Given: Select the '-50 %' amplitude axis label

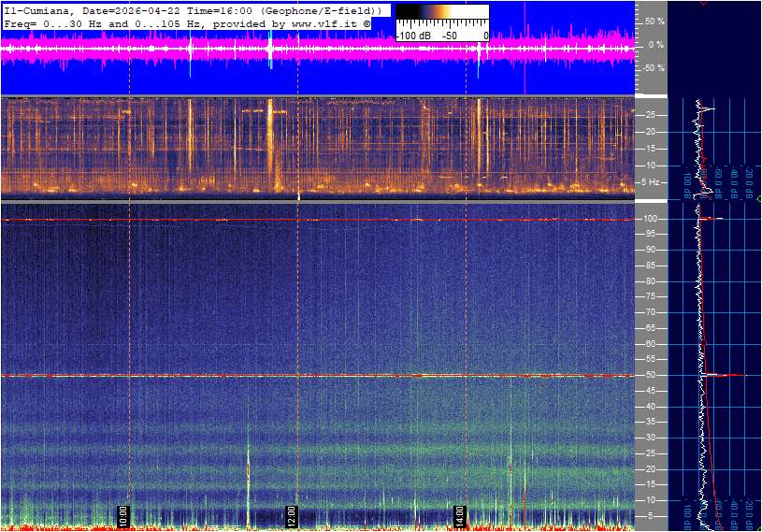Looking at the screenshot, I should pyautogui.click(x=653, y=68).
